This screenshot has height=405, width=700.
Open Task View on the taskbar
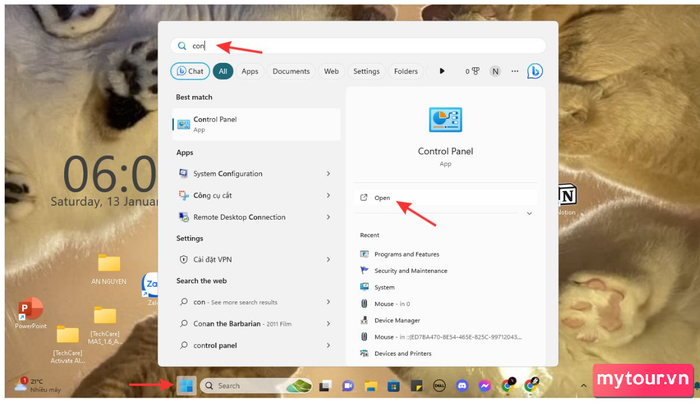tap(325, 386)
